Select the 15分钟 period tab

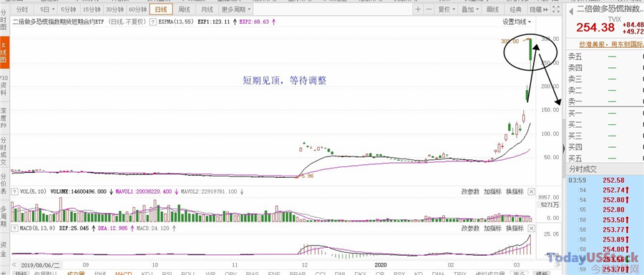click(91, 9)
